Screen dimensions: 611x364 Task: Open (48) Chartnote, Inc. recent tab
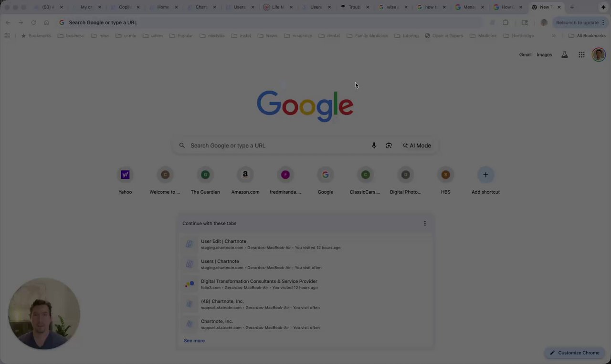click(305, 304)
